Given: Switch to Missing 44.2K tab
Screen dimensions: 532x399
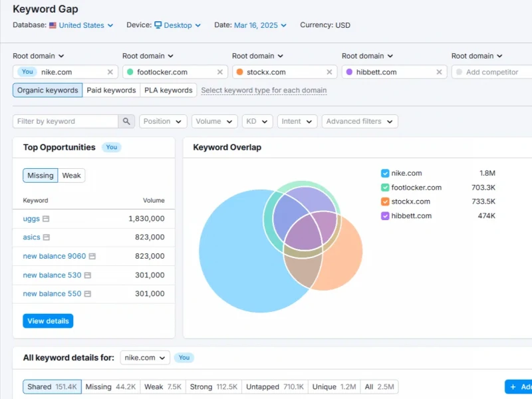Looking at the screenshot, I should pyautogui.click(x=110, y=387).
